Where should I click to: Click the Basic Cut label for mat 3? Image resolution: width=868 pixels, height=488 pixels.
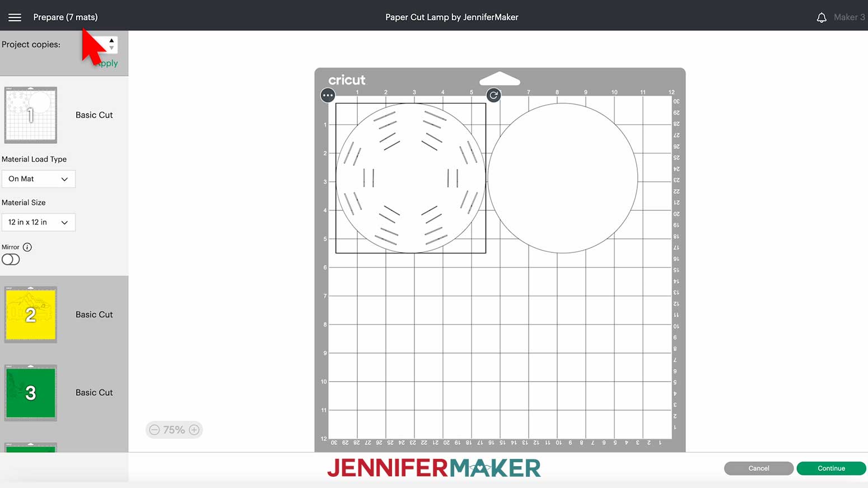click(x=94, y=392)
